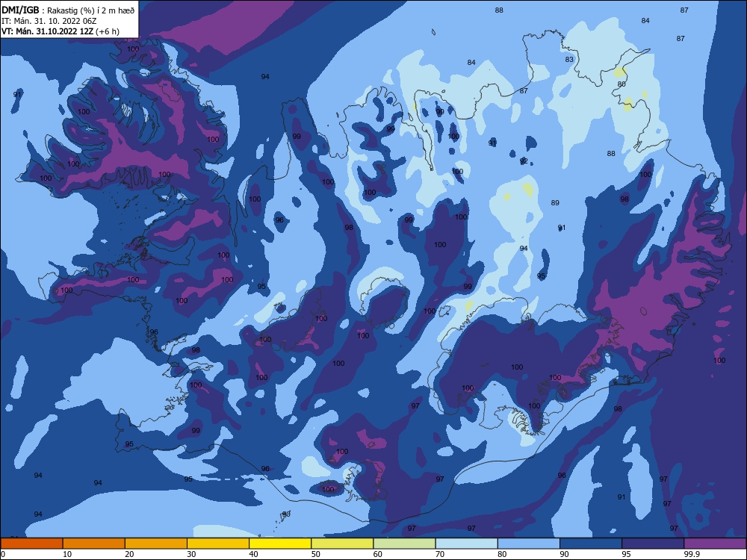The height and width of the screenshot is (560, 747).
Task: Click the 'VT: Mán. 31.10.2022 12Z' line
Action: [x=47, y=31]
